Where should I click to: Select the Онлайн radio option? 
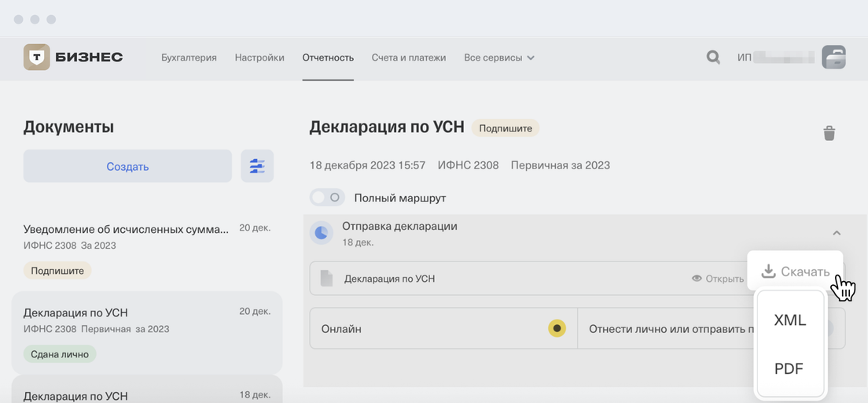point(557,328)
